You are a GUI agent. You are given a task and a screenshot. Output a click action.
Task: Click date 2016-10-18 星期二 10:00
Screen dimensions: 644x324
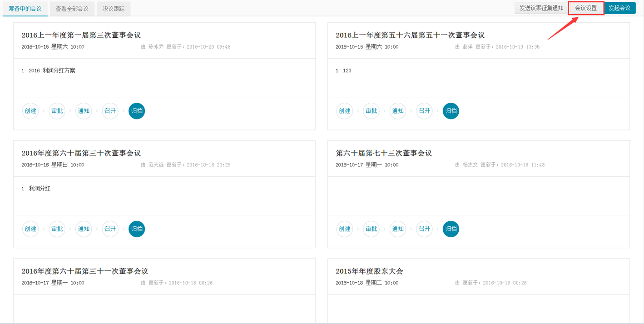pos(367,283)
